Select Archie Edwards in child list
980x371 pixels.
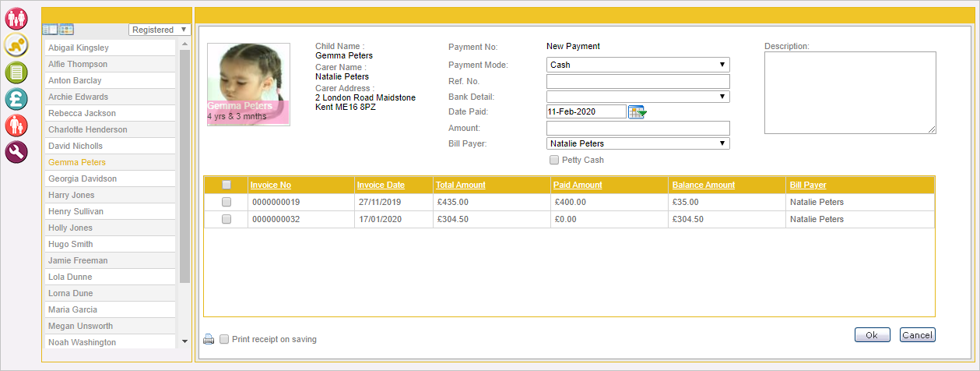click(110, 97)
